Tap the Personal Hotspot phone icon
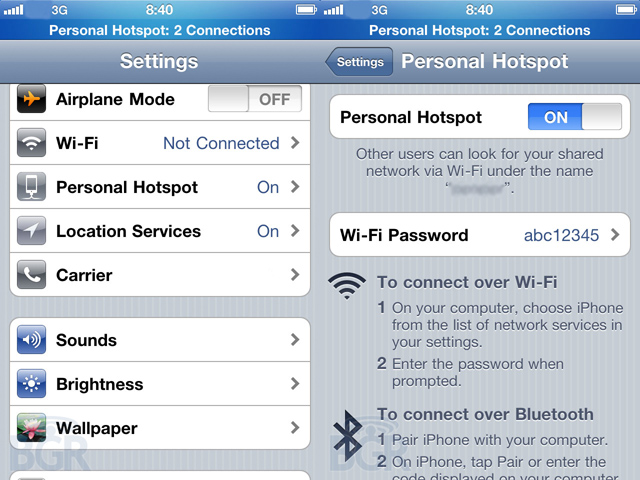Viewport: 640px width, 480px height. point(31,187)
